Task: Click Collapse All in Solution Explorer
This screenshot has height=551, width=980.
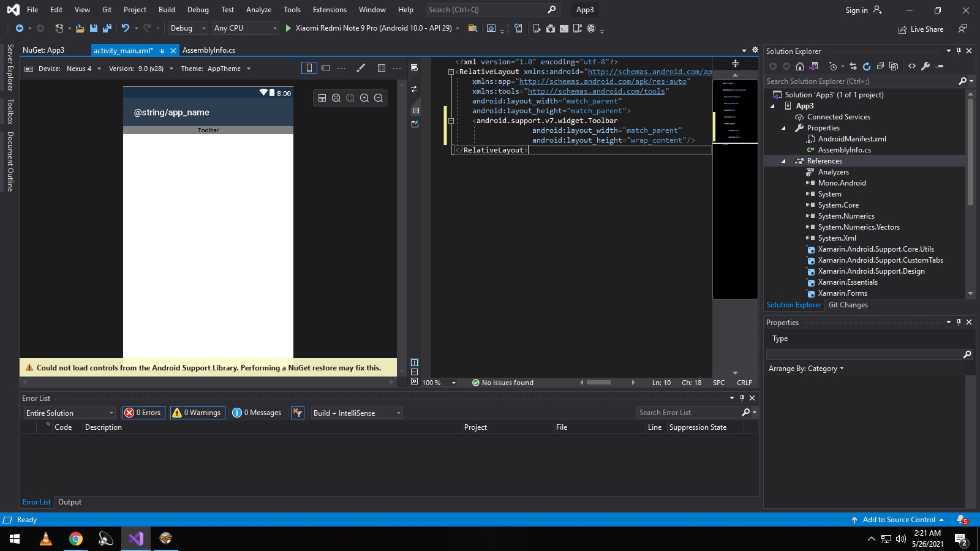Action: click(880, 66)
